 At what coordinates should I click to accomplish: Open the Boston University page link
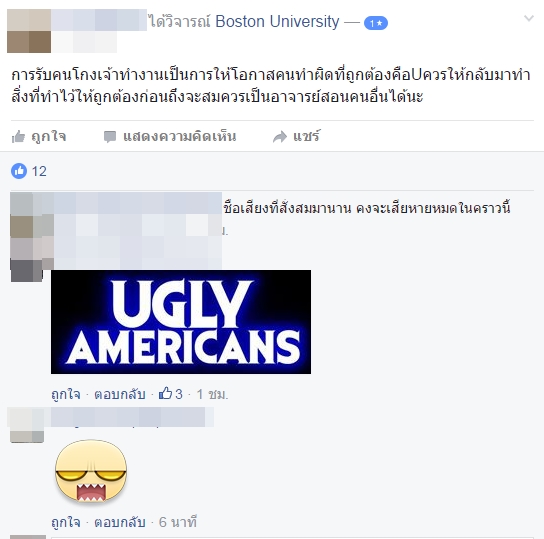click(x=277, y=22)
